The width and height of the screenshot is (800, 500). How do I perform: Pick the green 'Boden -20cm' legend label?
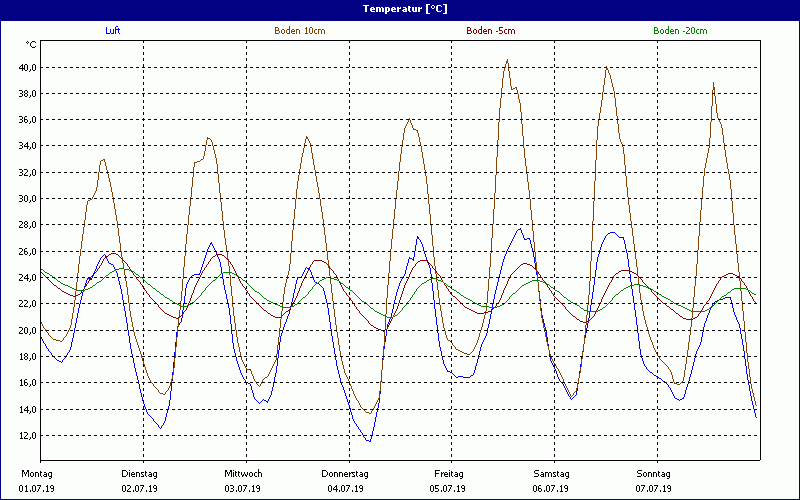tap(680, 31)
